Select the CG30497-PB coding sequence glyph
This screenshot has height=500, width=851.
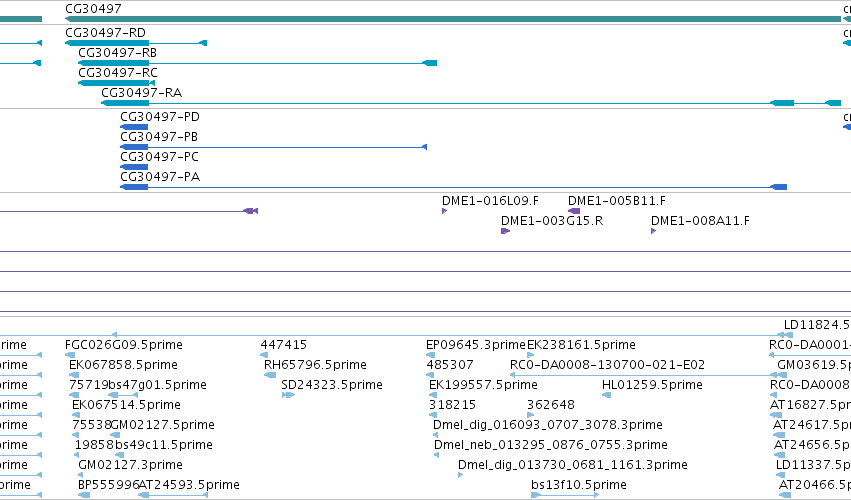[274, 147]
